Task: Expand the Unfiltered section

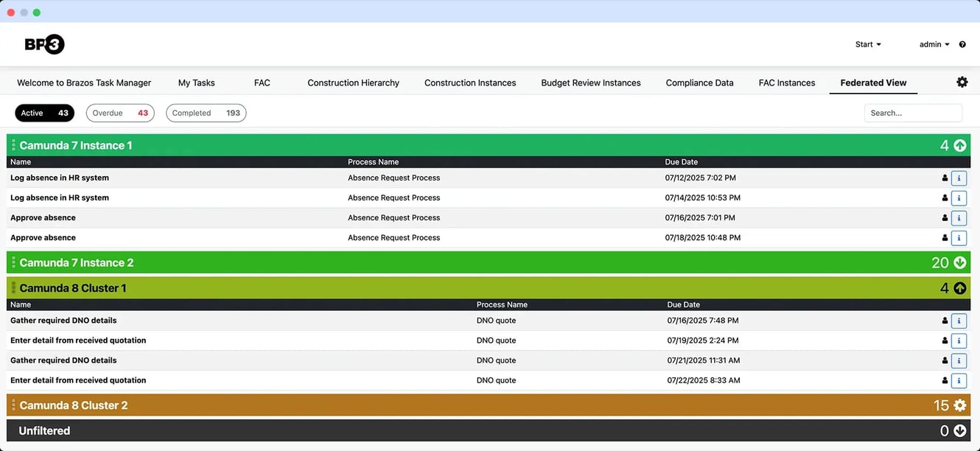Action: coord(959,431)
